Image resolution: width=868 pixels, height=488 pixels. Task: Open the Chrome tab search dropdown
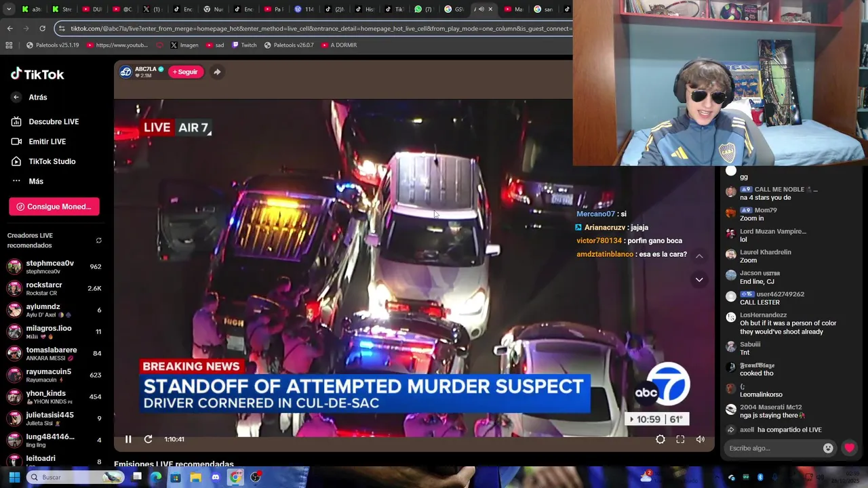pyautogui.click(x=8, y=9)
